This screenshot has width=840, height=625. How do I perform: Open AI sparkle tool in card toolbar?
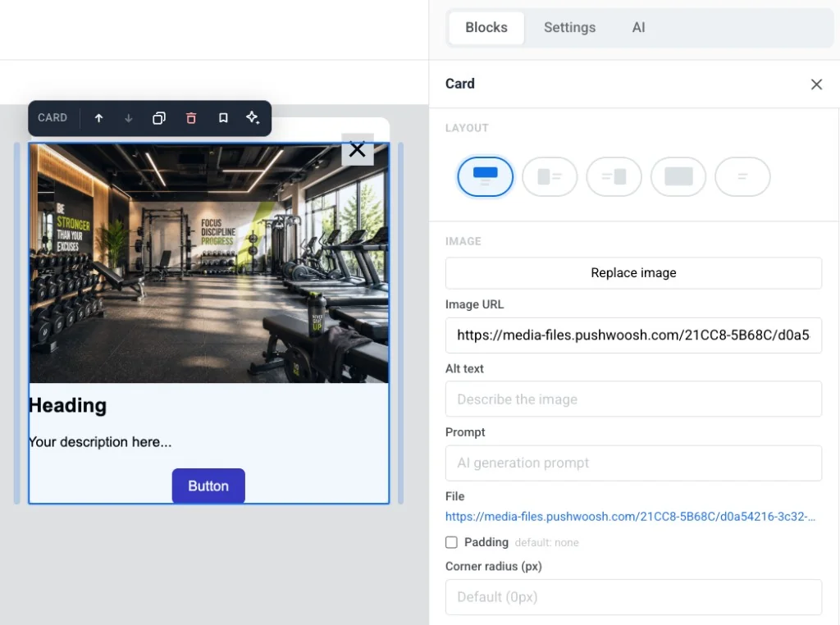coord(253,118)
